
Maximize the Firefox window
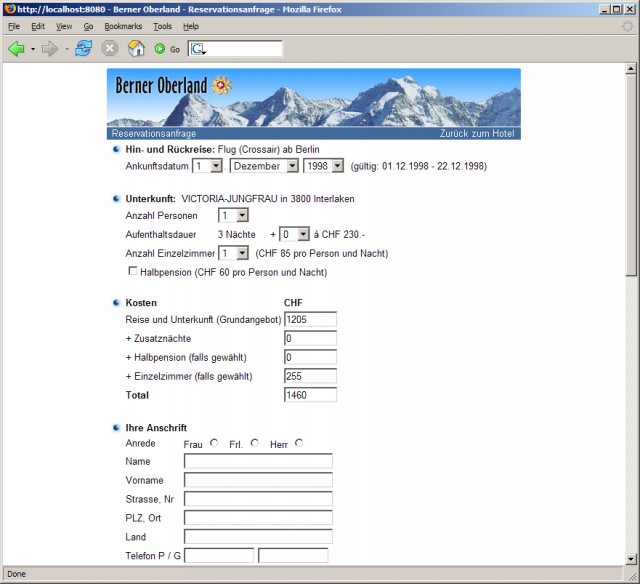(x=617, y=9)
